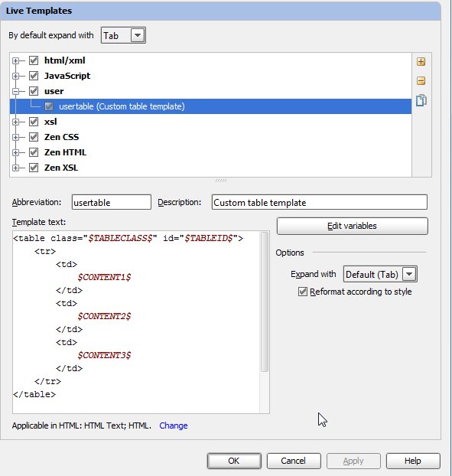Uncheck the usertable template checkbox

49,106
